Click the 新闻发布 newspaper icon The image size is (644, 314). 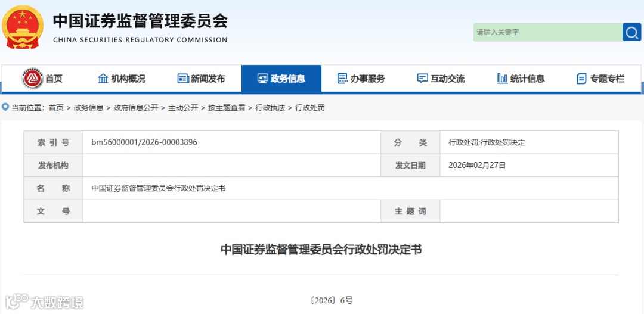[183, 79]
